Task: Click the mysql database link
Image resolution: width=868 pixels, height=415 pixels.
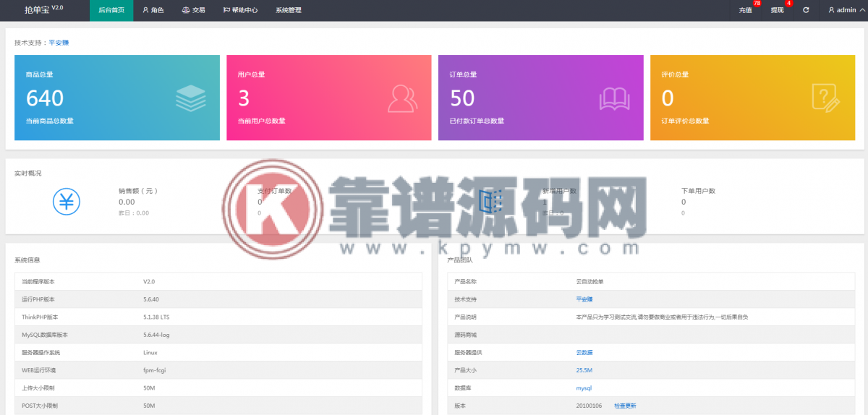Action: click(x=584, y=388)
